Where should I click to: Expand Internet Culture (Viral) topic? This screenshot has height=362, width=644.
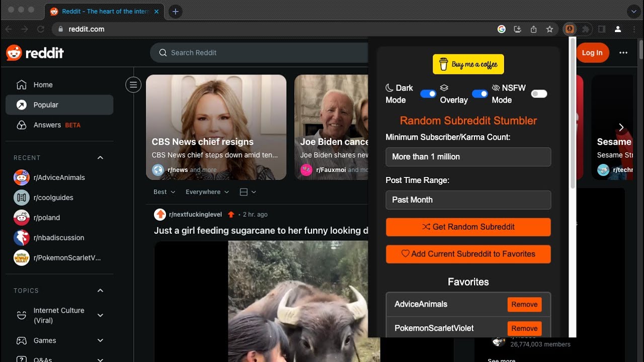(x=100, y=315)
